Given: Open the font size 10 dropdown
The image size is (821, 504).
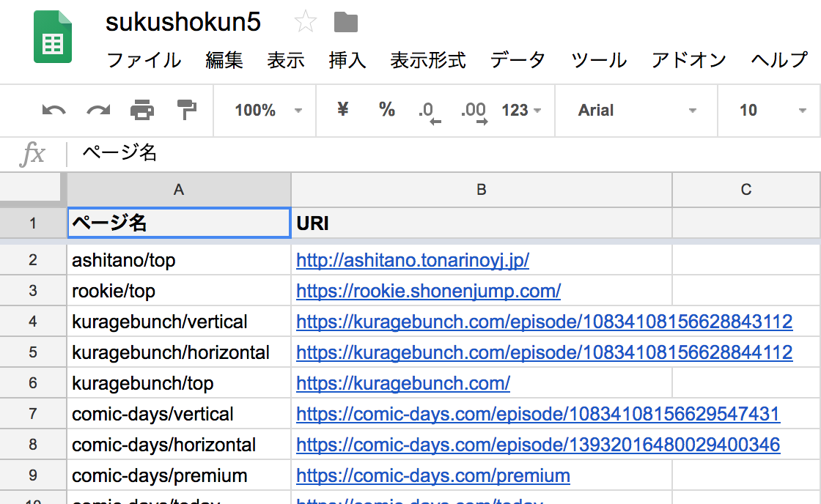Looking at the screenshot, I should [x=773, y=111].
